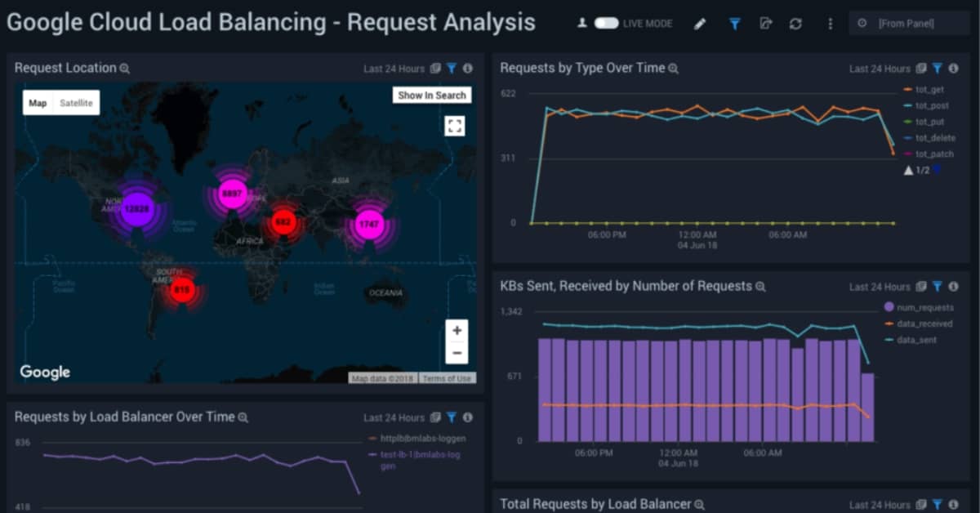Image resolution: width=980 pixels, height=513 pixels.
Task: Click the magnifier next to Request Location
Action: click(x=125, y=69)
